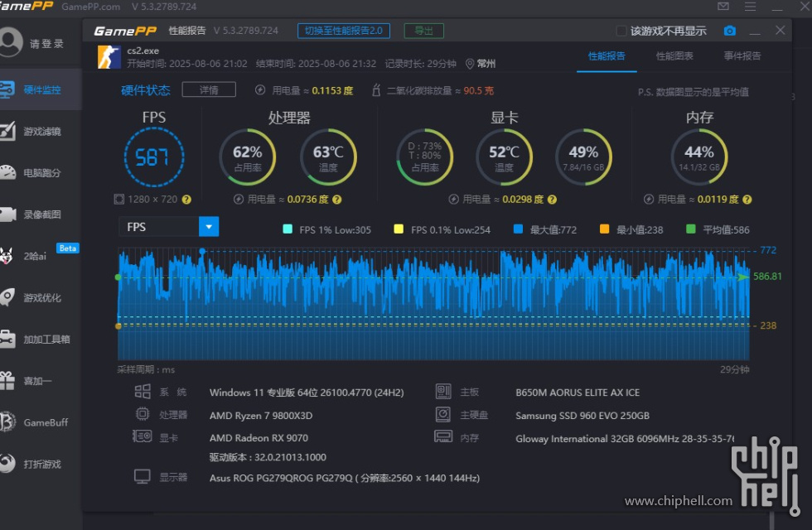Click the orange minimum marker on chart left edge
Viewport: 812px width, 530px height.
118,326
